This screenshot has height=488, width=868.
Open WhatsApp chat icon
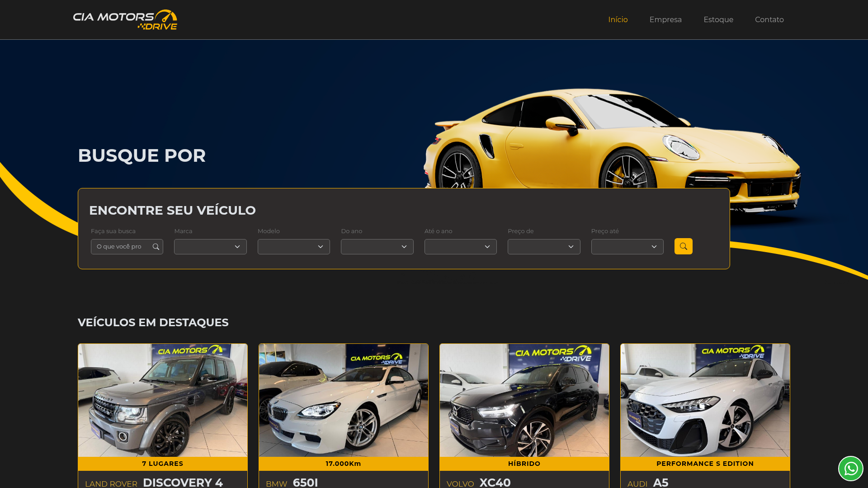[851, 469]
